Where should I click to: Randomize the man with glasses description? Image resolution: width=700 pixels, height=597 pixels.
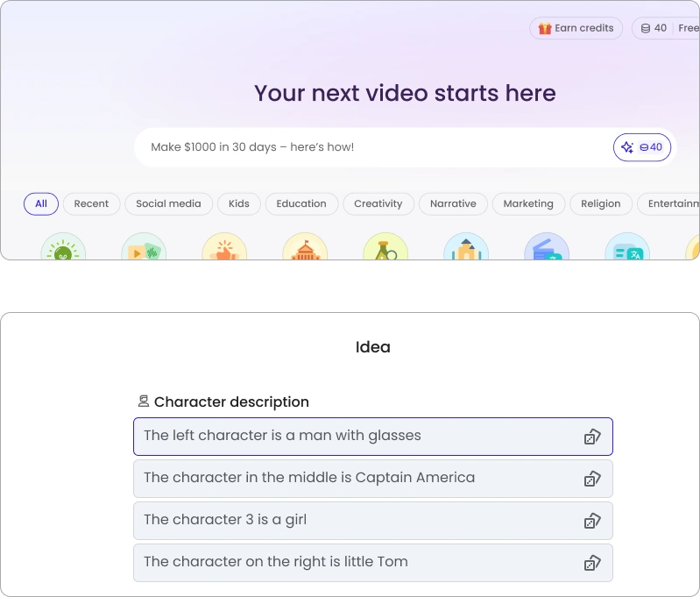click(592, 437)
